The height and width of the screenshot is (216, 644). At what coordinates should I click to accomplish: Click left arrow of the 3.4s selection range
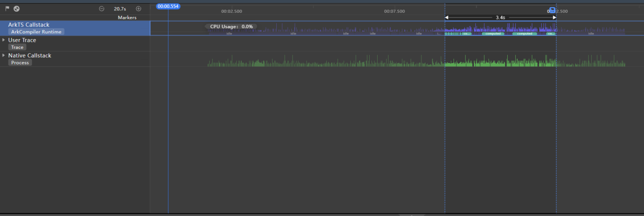click(x=447, y=17)
